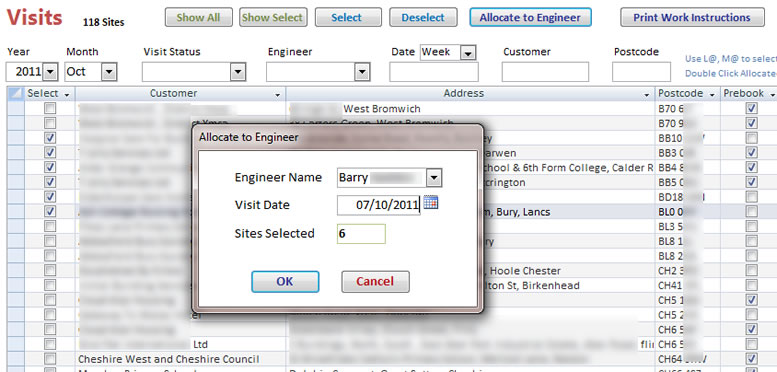Viewport: 777px width, 372px height.
Task: Confirm allocation with the OK button
Action: click(x=285, y=281)
